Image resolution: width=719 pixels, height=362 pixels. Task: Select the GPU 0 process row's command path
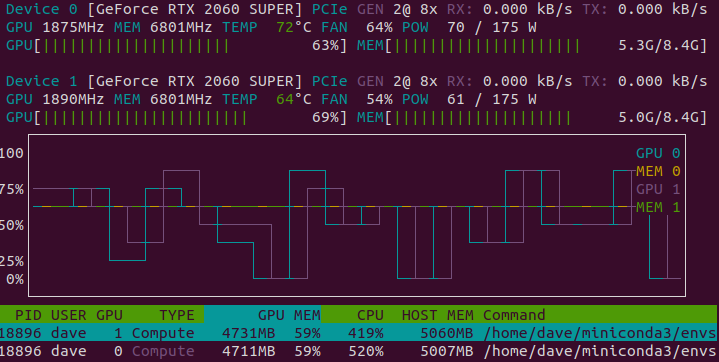[x=601, y=351]
